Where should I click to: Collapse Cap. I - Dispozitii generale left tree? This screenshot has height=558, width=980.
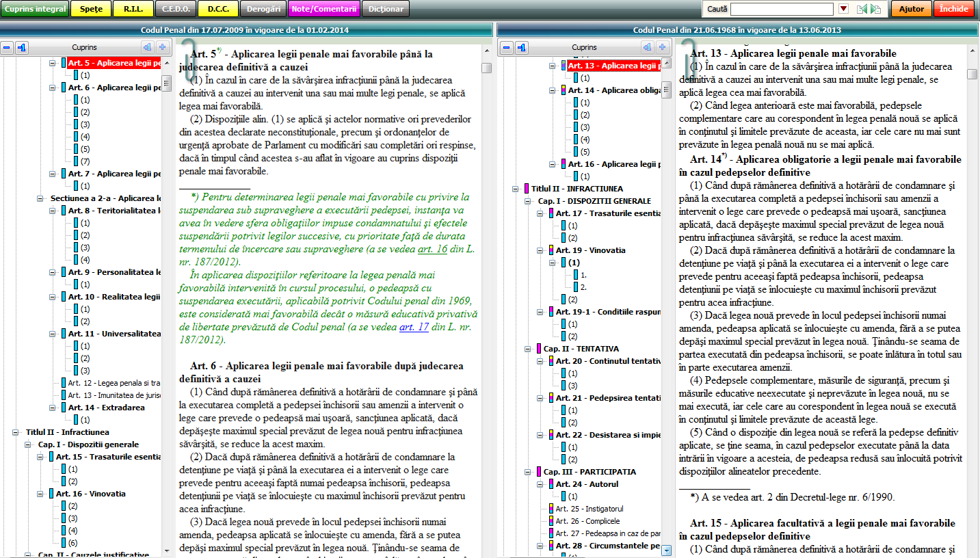tap(28, 444)
